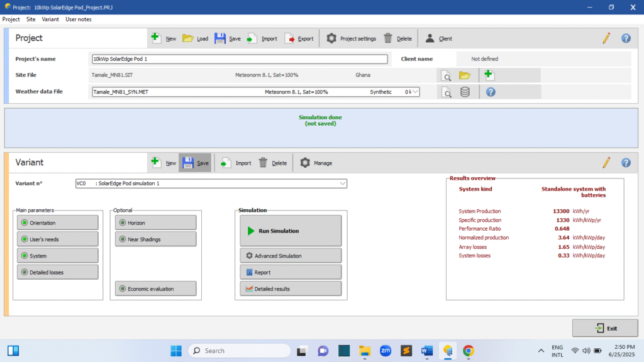Click the pencil edit icon in the Variant panel
Screen dimensions: 644x362
[x=606, y=163]
